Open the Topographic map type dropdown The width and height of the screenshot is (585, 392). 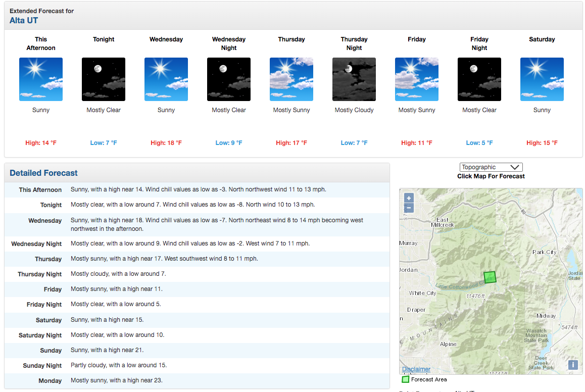click(x=491, y=167)
